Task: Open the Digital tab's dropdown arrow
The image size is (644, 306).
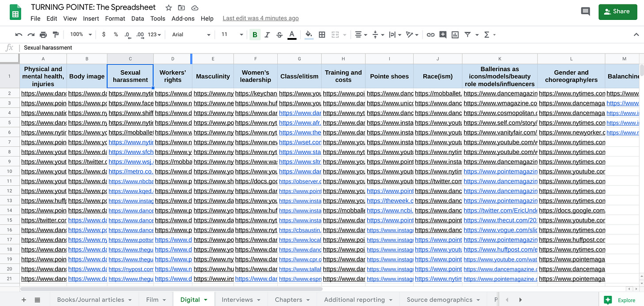Action: 206,300
